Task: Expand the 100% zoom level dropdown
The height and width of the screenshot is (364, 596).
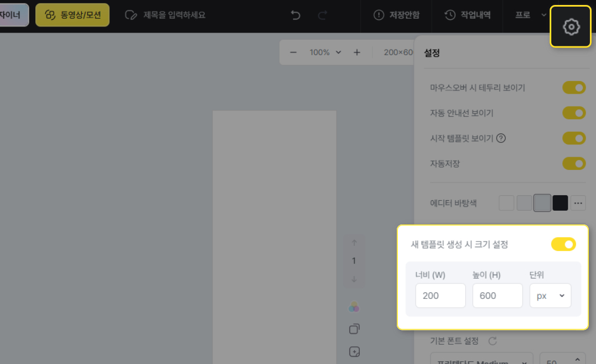Action: point(325,52)
